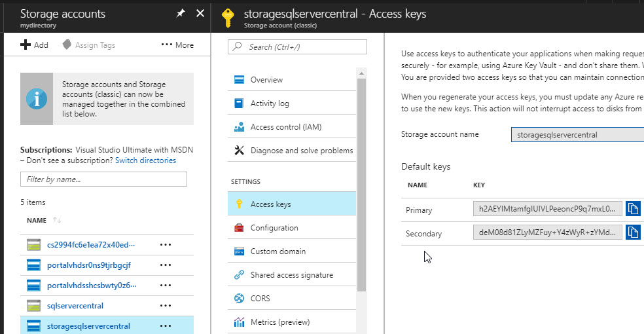Click the Assign Tags icon
Screen dimensions: 644x334
click(67, 45)
